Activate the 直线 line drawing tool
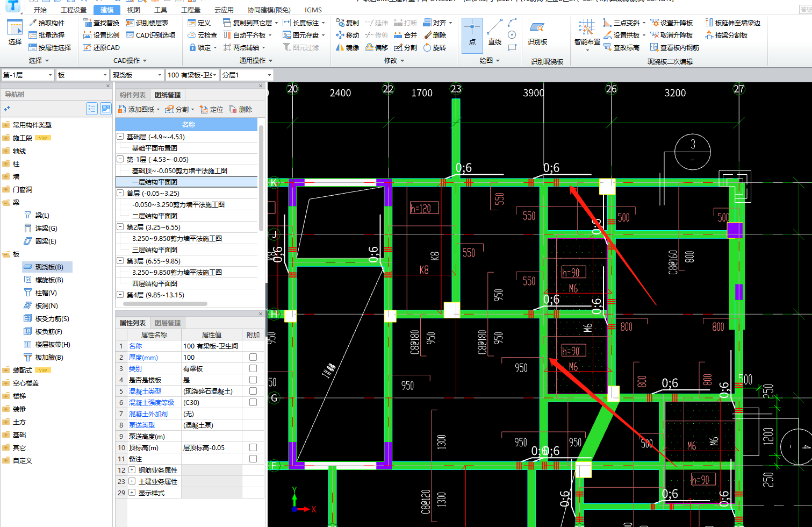812x527 pixels. pos(495,33)
